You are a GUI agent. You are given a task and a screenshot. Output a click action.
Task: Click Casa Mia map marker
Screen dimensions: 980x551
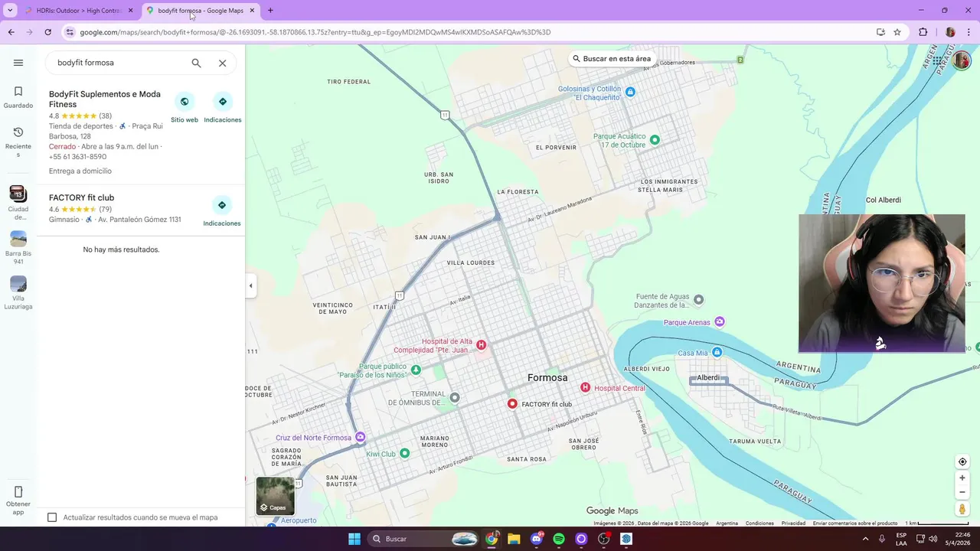coord(717,353)
